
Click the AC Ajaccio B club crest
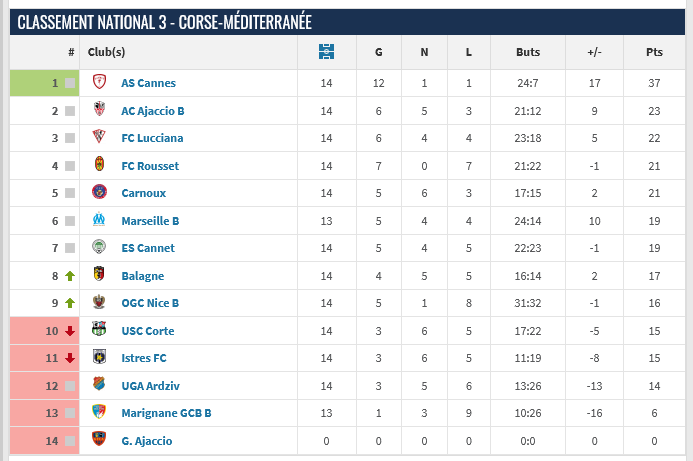tap(99, 110)
